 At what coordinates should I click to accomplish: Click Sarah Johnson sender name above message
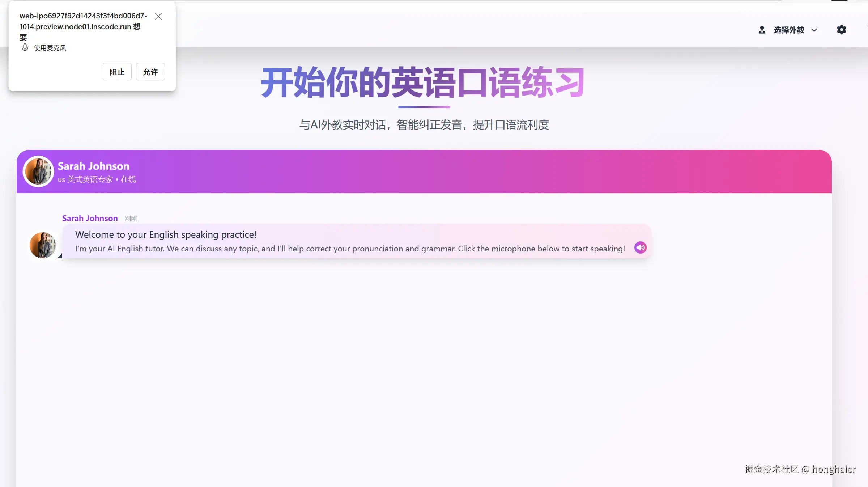coord(90,218)
